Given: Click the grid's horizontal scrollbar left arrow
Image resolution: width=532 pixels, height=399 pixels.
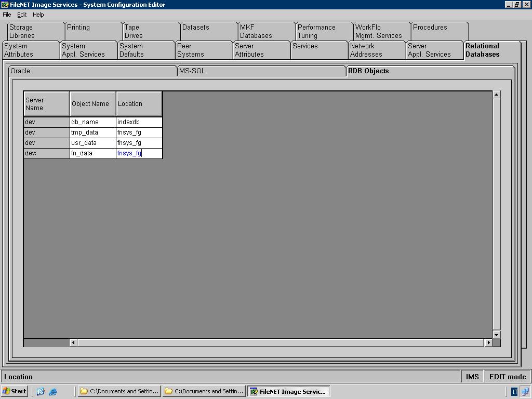Looking at the screenshot, I should 74,343.
